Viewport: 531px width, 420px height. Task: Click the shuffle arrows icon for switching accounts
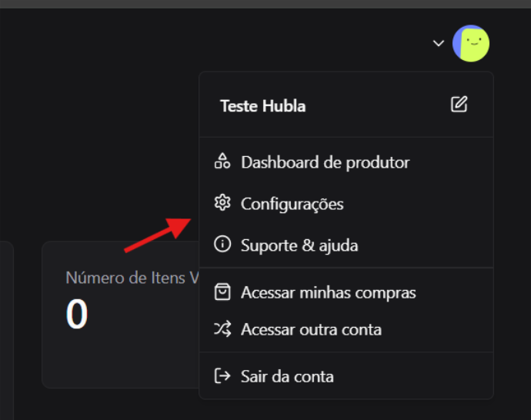pos(222,329)
